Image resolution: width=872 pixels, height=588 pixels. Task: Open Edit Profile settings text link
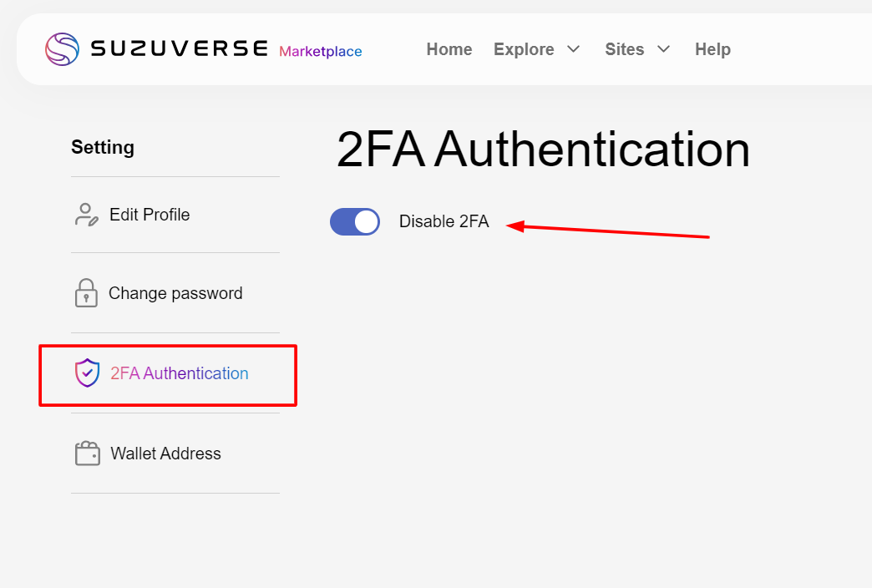coord(150,215)
